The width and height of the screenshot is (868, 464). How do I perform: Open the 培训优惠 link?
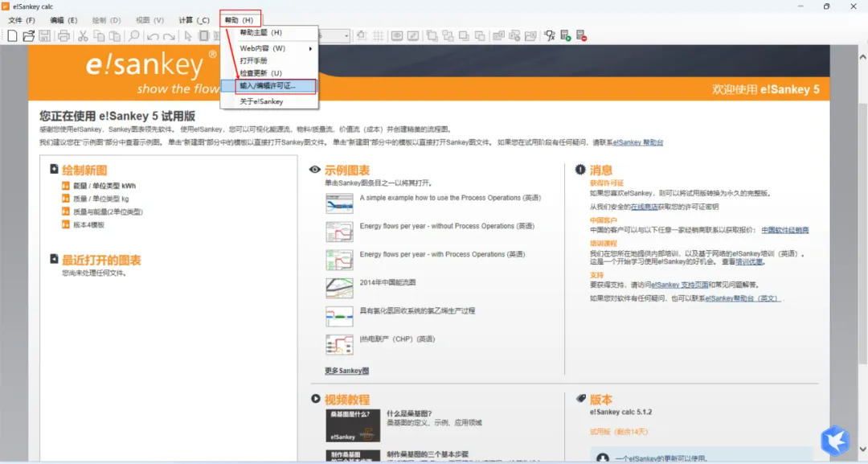749,262
